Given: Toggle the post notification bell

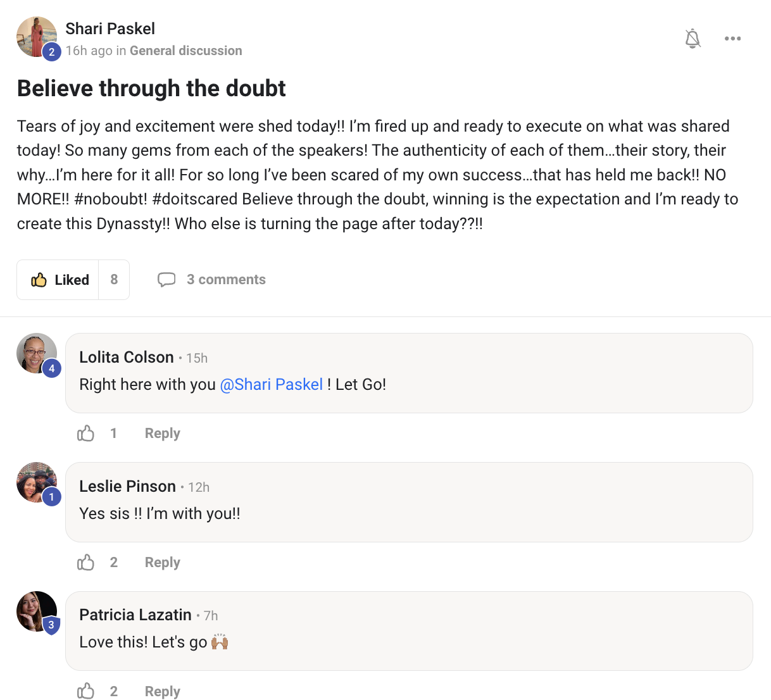Looking at the screenshot, I should (693, 39).
